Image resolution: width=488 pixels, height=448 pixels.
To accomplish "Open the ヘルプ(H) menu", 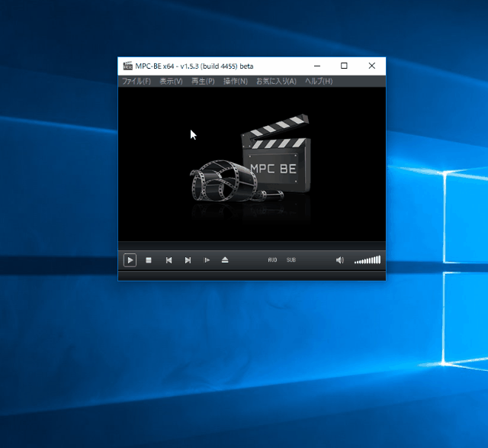I will click(319, 82).
